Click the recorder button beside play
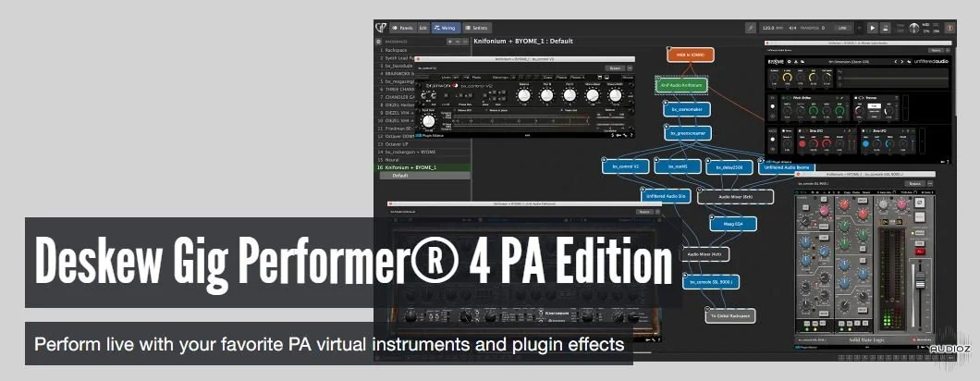The height and width of the screenshot is (381, 980). tap(886, 28)
